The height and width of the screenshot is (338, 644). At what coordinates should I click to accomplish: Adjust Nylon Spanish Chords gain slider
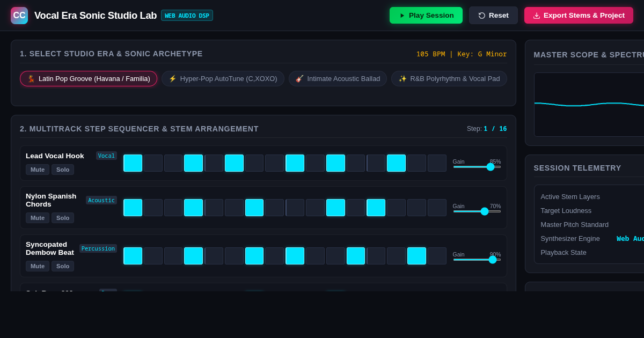pyautogui.click(x=477, y=211)
